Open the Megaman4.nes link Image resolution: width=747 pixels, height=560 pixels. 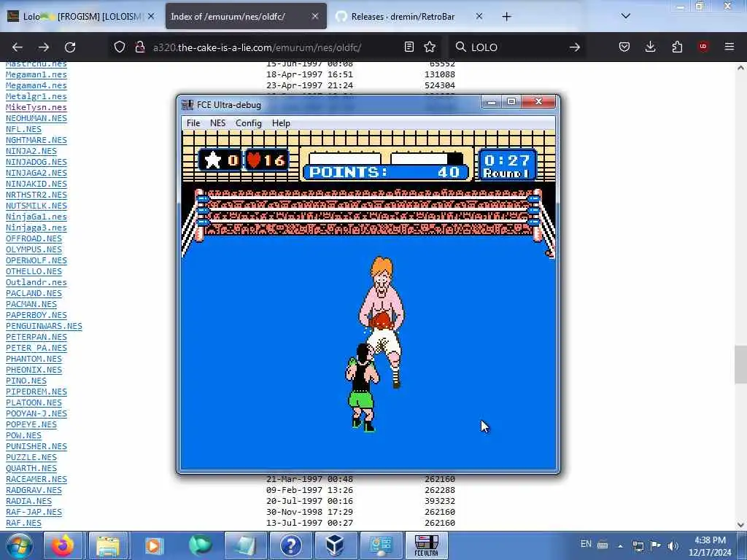tap(36, 86)
